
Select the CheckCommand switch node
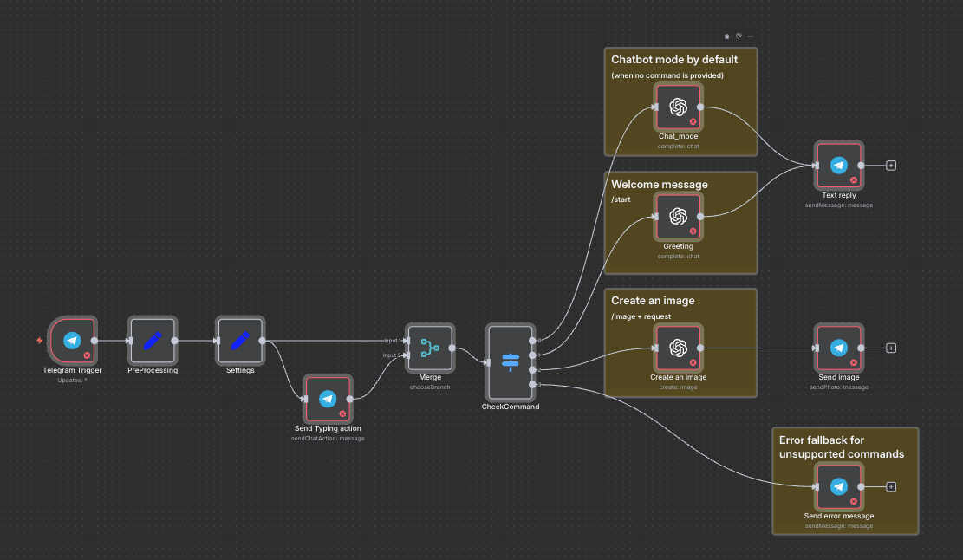pos(510,361)
